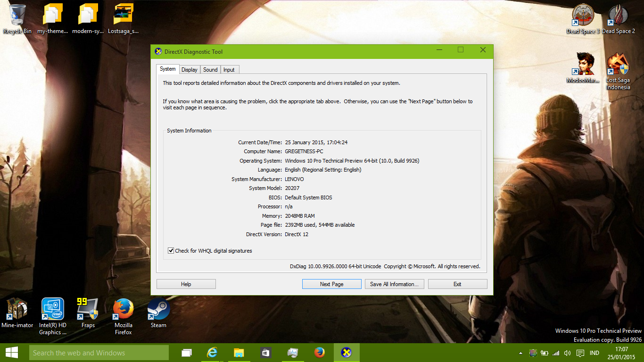Click the DirectX Diagnostic Tool title text
This screenshot has width=644, height=362.
click(193, 52)
